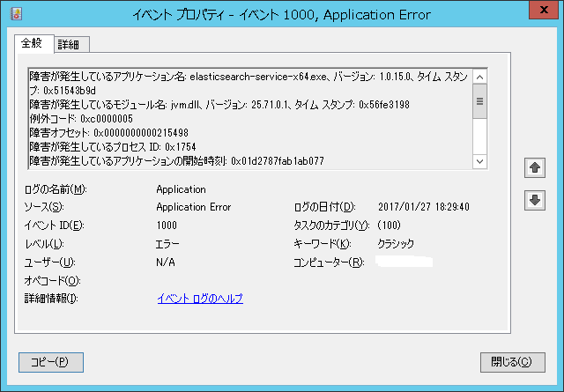Click the description box scrollbar up arrow
This screenshot has width=564, height=392.
480,74
